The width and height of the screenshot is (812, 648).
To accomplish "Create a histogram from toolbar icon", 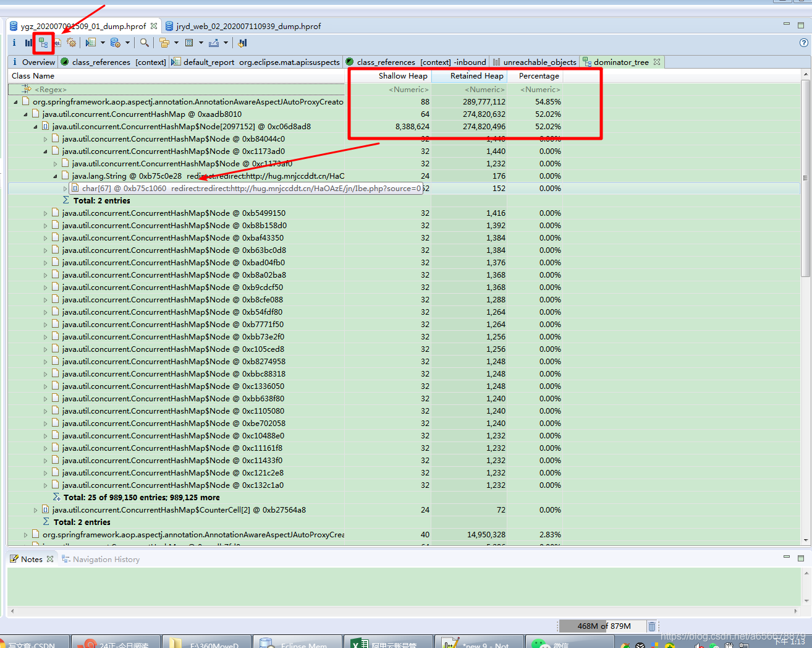I will coord(28,43).
